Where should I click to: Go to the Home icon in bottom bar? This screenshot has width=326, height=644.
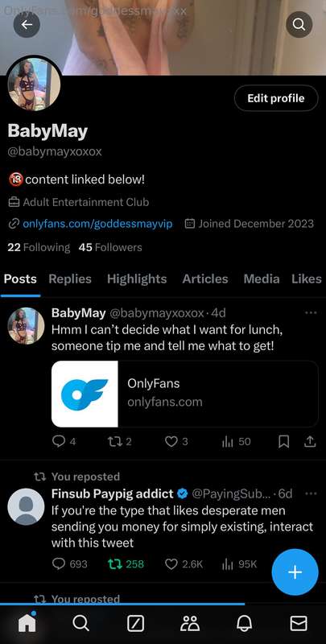click(x=27, y=623)
